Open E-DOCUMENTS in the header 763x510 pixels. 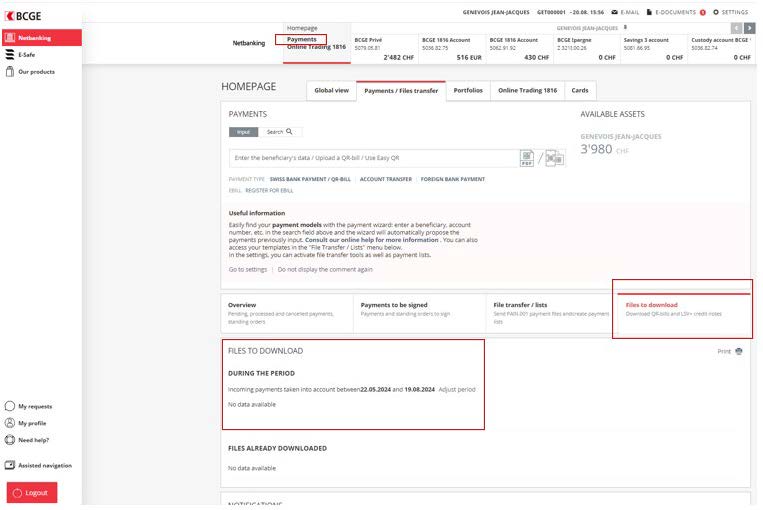[x=675, y=12]
